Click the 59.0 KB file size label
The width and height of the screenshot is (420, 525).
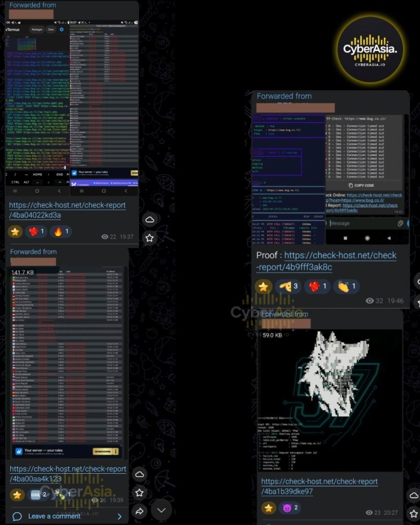pos(272,335)
